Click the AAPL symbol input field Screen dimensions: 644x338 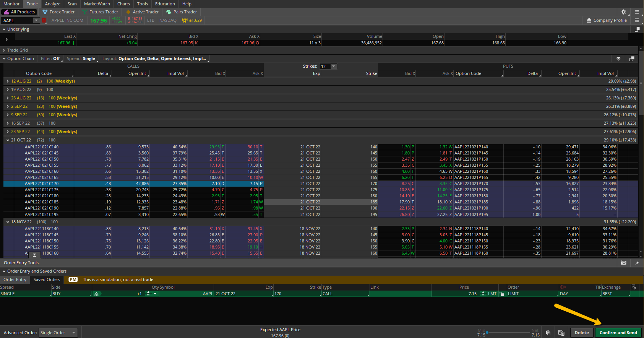click(x=17, y=21)
